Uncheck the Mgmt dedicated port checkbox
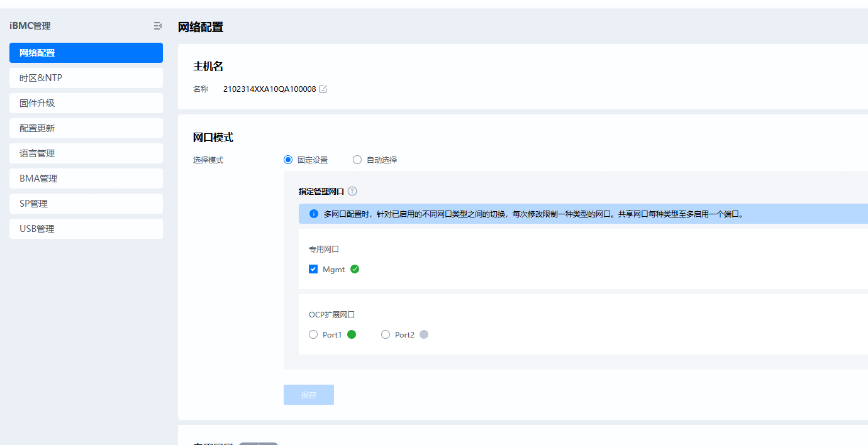Image resolution: width=868 pixels, height=445 pixels. [313, 269]
